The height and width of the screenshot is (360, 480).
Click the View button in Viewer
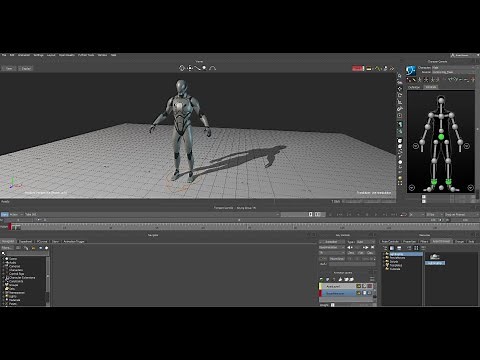pyautogui.click(x=9, y=68)
